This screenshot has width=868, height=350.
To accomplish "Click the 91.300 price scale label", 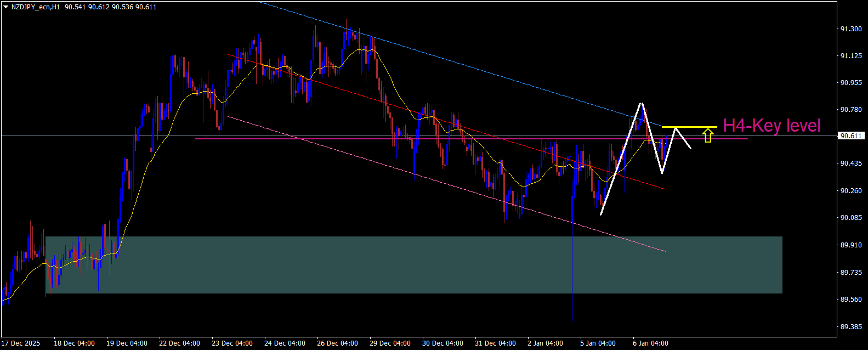I will (x=851, y=29).
